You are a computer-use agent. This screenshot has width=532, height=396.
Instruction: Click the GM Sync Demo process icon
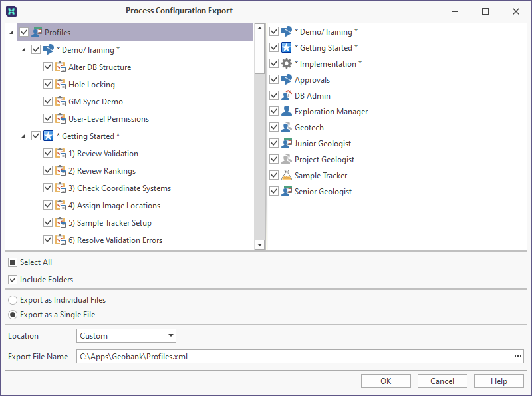(x=61, y=102)
